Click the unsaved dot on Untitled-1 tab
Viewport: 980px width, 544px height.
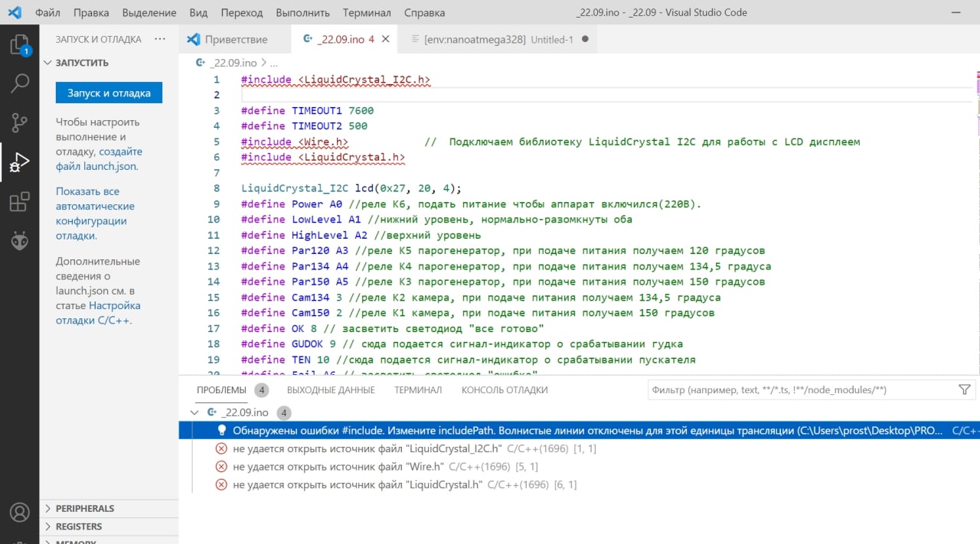[x=585, y=39]
